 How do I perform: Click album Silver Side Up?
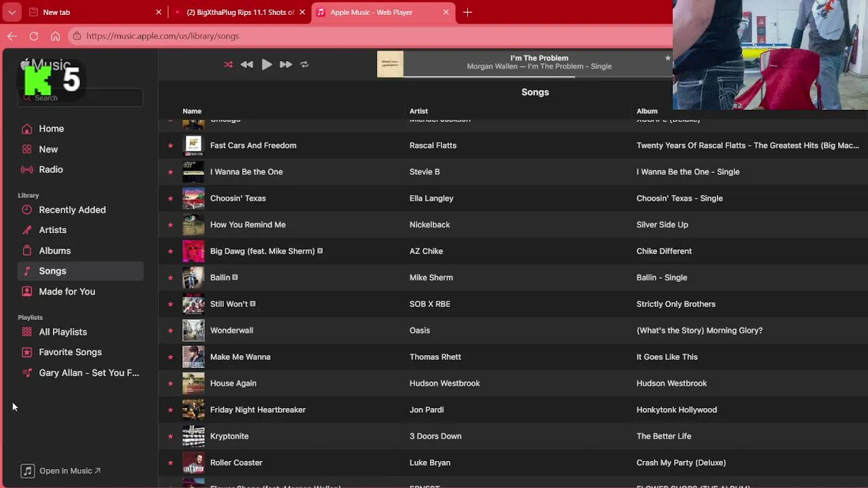662,224
